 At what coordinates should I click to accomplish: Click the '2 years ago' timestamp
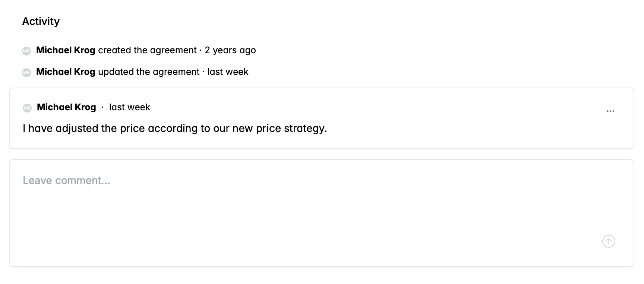(x=231, y=50)
